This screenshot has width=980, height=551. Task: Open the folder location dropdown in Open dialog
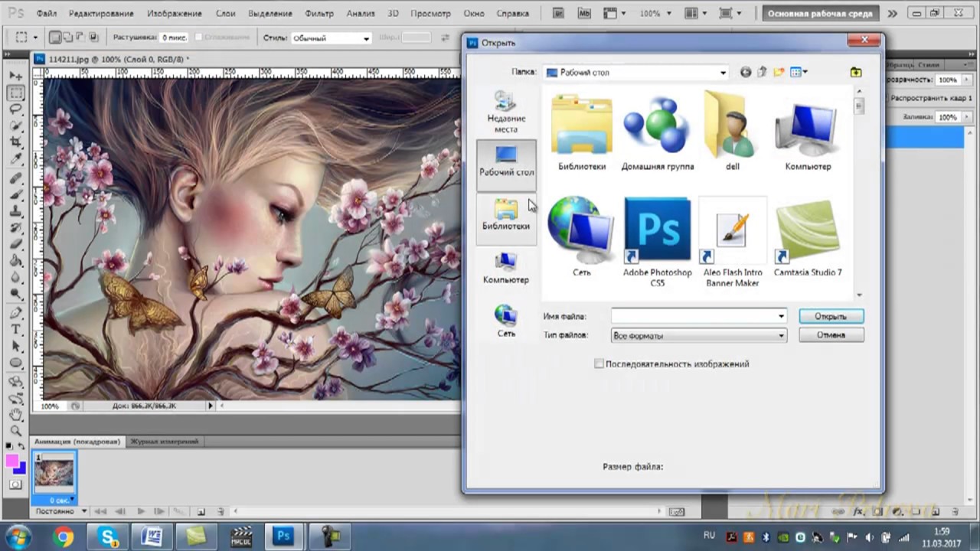(723, 73)
